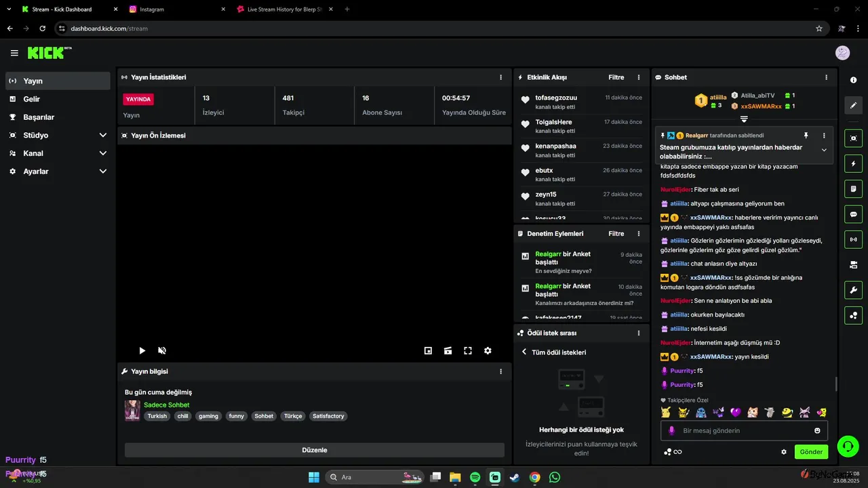Toggle the lightning activity widget in the right toolbar

click(x=853, y=163)
